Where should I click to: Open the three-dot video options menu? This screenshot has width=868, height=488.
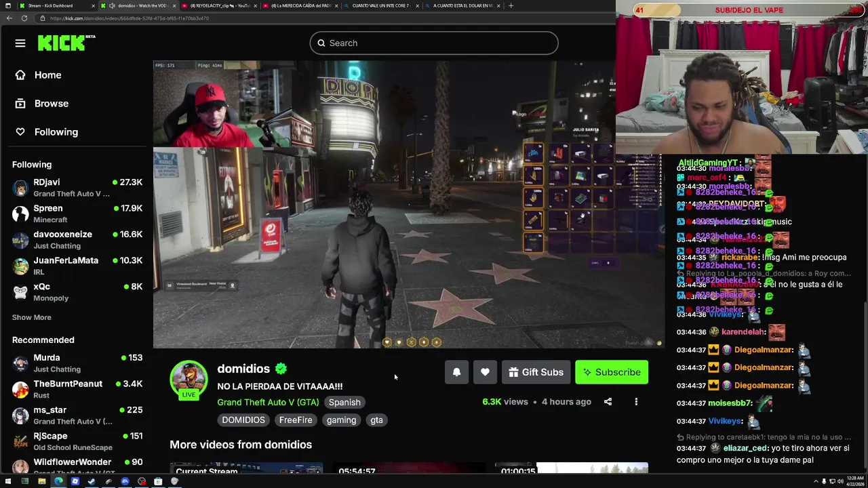click(x=636, y=402)
